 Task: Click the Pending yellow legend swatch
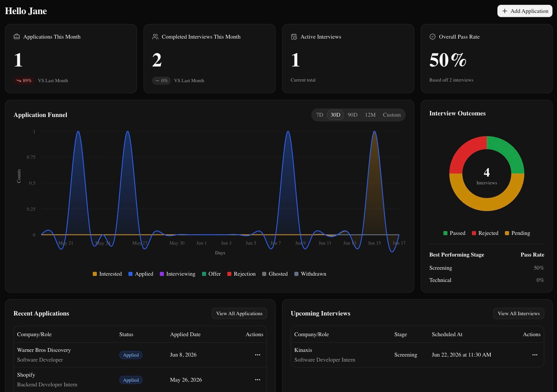507,233
